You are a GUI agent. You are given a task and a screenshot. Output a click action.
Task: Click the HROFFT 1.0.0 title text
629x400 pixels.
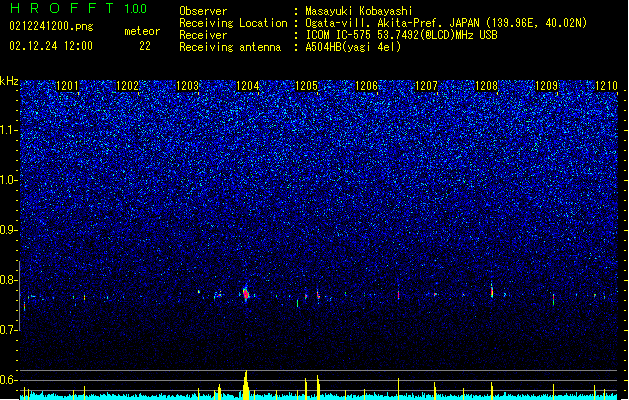click(x=78, y=8)
